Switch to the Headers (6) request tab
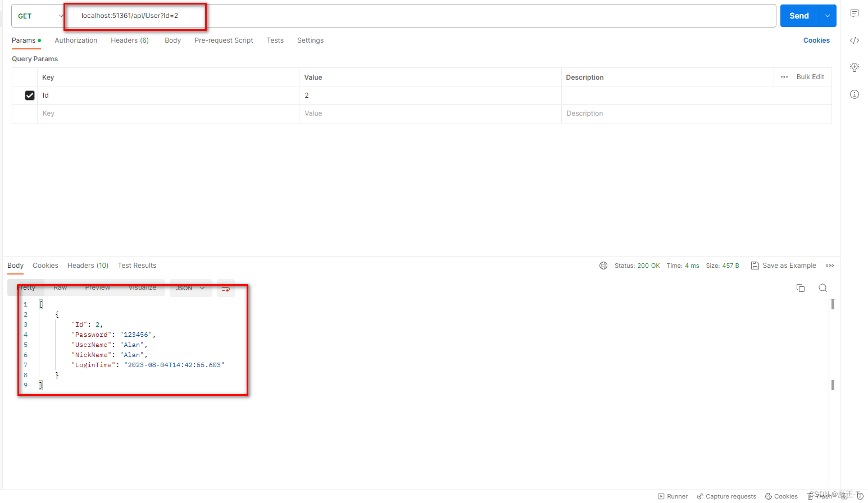The width and height of the screenshot is (868, 503). (130, 40)
